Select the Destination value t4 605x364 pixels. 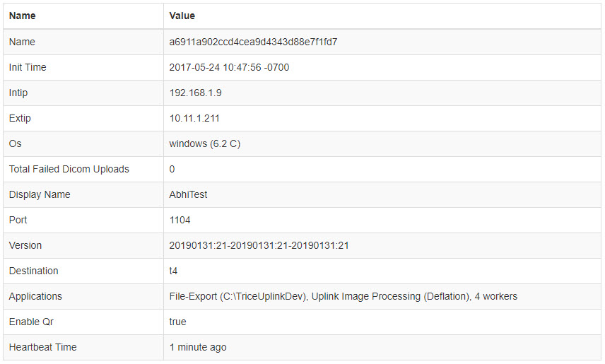click(173, 271)
